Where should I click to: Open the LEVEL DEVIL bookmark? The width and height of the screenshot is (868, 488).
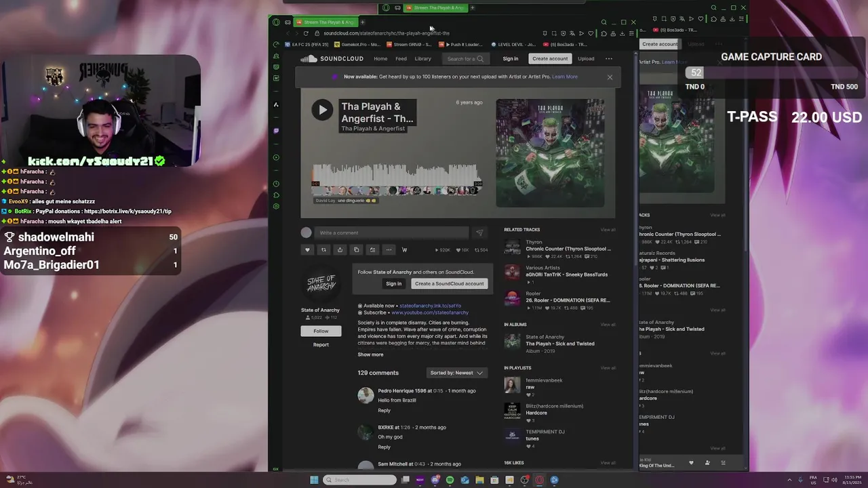click(x=513, y=45)
